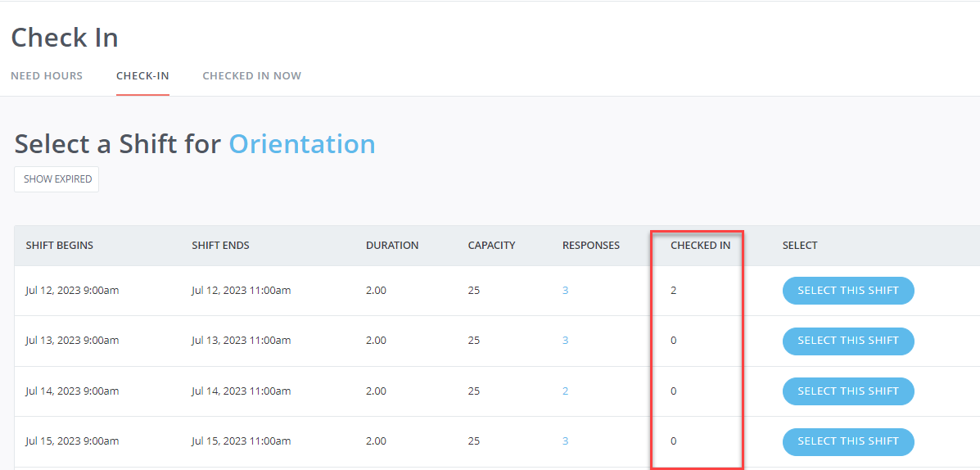This screenshot has width=980, height=470.
Task: Open responses link for Jul 13 shift
Action: [565, 341]
